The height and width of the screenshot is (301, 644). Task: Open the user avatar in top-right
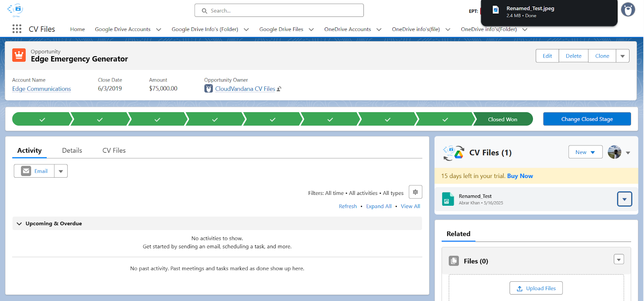click(x=628, y=9)
